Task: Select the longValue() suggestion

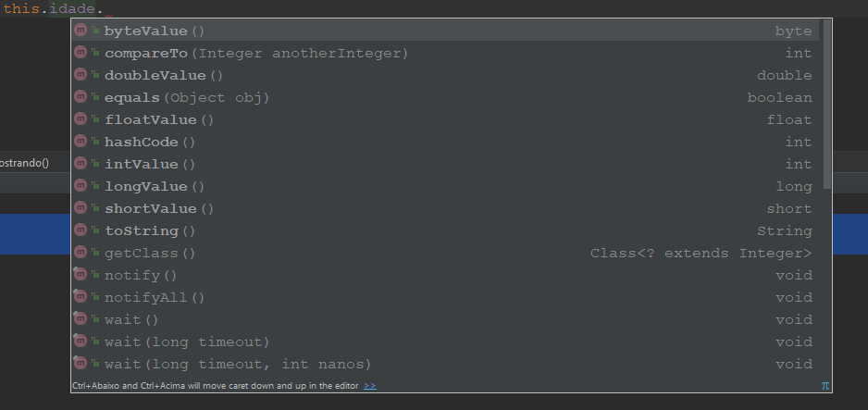Action: (x=446, y=186)
